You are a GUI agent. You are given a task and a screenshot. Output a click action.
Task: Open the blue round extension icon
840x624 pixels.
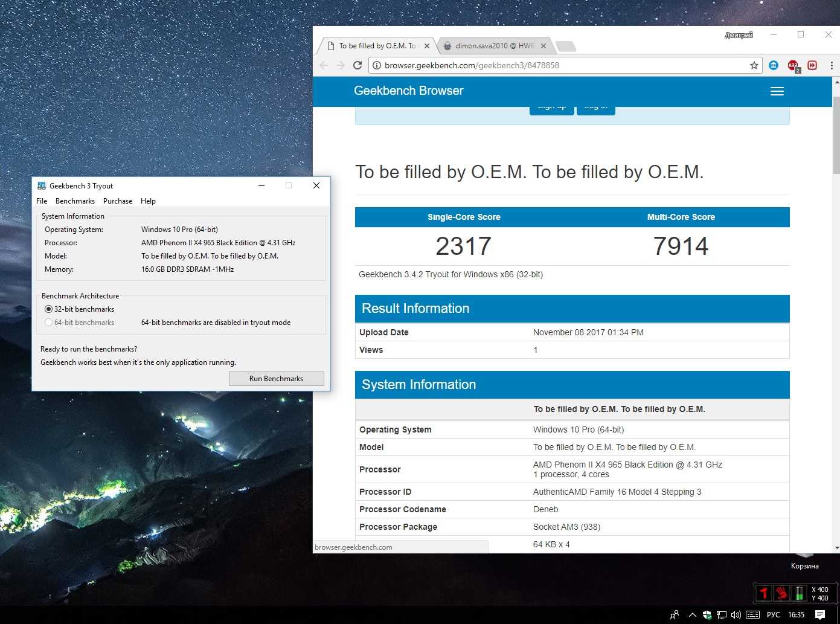click(774, 65)
